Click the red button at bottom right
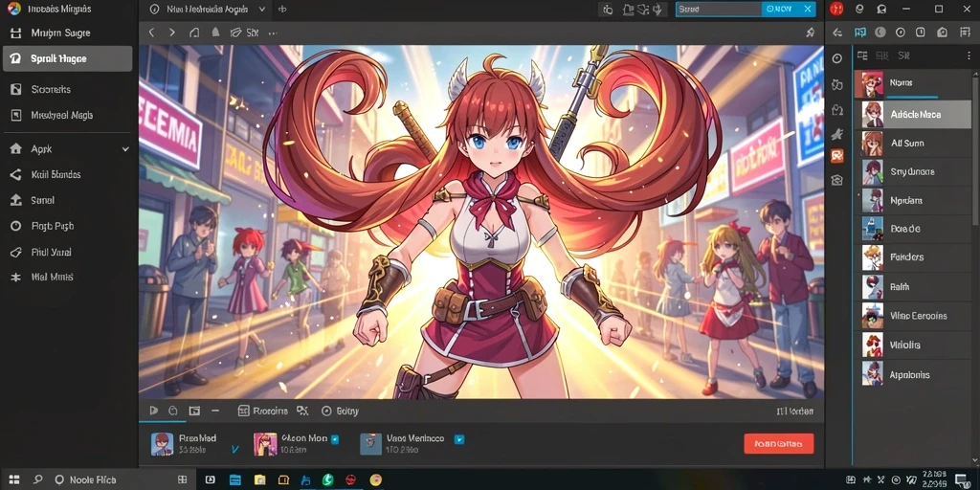 point(779,444)
